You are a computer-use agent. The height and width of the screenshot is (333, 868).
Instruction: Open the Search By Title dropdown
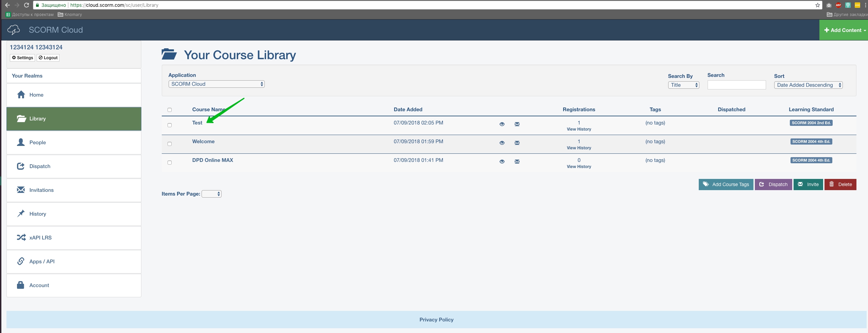click(x=683, y=85)
